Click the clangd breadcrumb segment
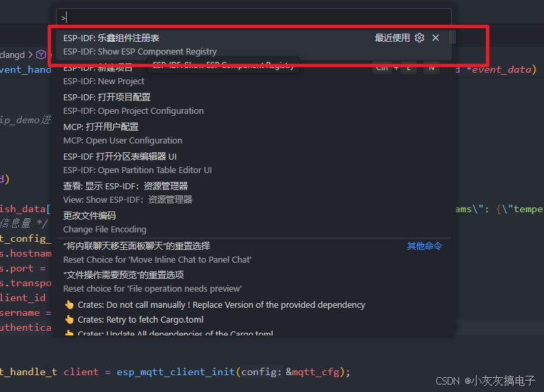 pos(13,55)
